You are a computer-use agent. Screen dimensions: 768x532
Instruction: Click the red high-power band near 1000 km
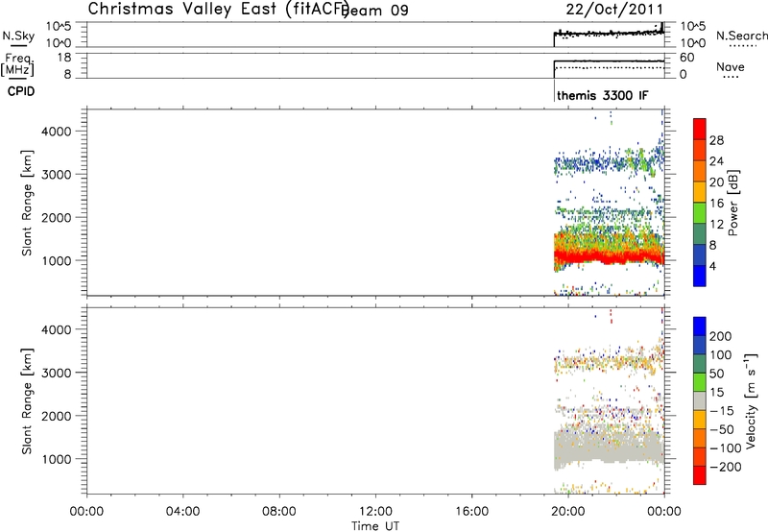pyautogui.click(x=609, y=255)
